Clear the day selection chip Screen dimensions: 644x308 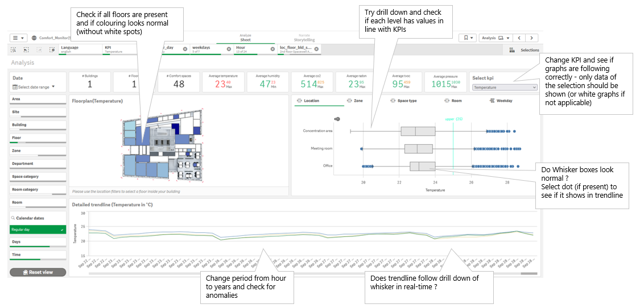185,49
